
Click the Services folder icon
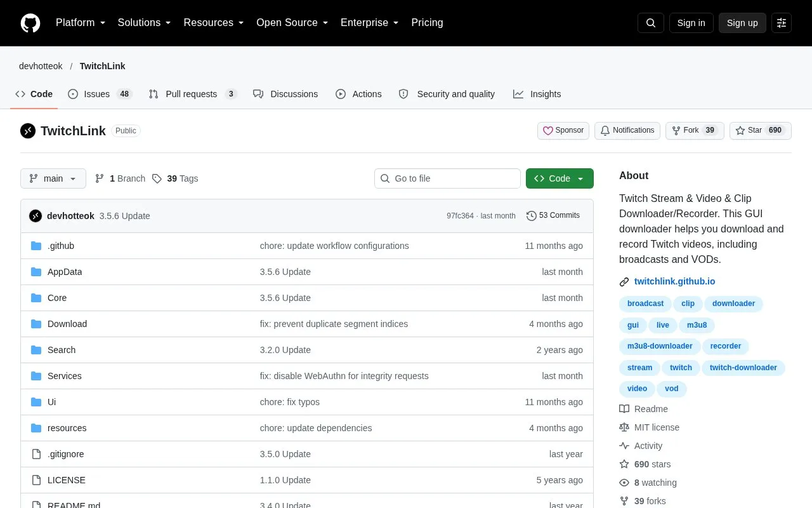coord(36,376)
